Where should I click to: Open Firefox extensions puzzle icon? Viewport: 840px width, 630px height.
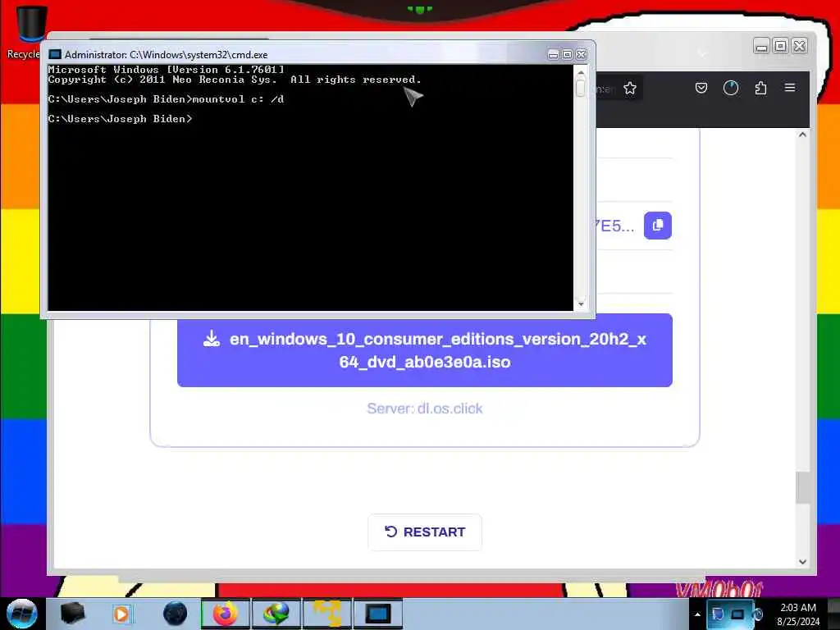(x=760, y=88)
